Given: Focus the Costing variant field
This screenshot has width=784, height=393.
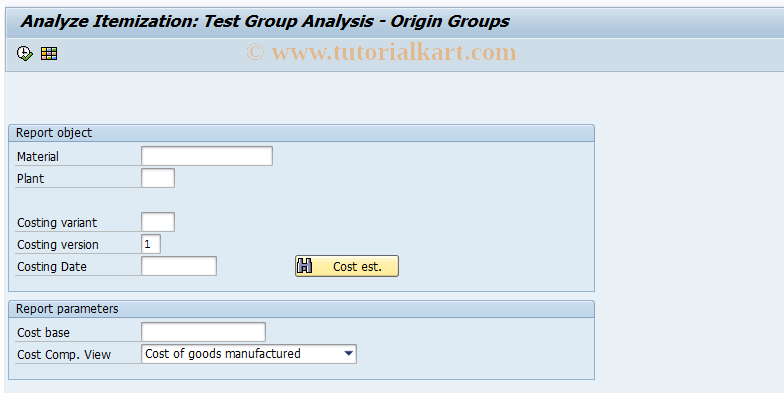Looking at the screenshot, I should [158, 222].
